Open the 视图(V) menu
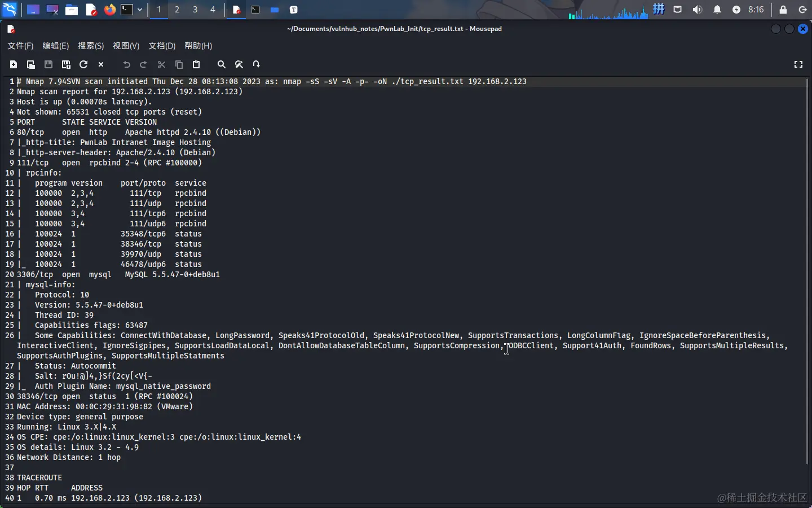Image resolution: width=812 pixels, height=508 pixels. tap(126, 46)
